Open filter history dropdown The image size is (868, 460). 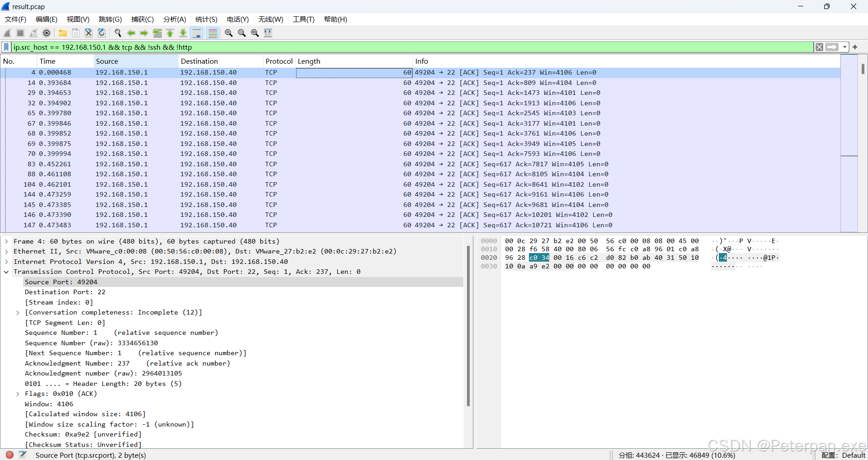point(844,47)
